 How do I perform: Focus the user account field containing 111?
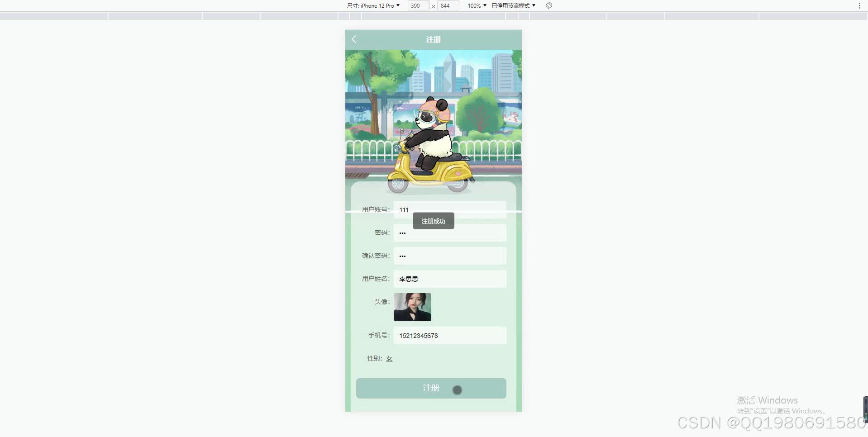coord(450,209)
